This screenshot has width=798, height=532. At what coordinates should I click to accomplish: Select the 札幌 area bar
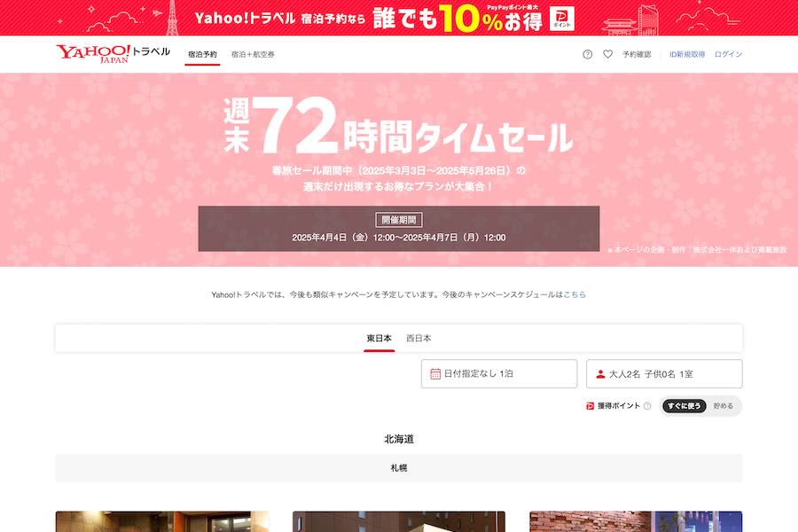click(399, 468)
